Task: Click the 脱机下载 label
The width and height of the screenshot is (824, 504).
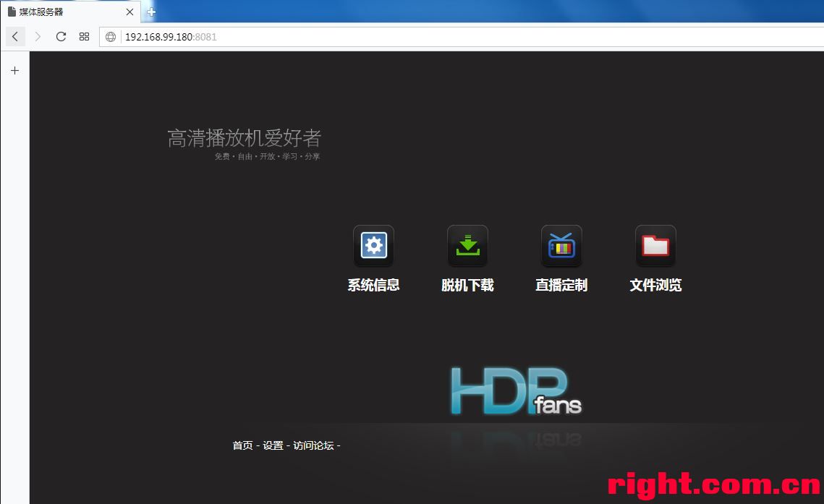Action: click(x=467, y=285)
